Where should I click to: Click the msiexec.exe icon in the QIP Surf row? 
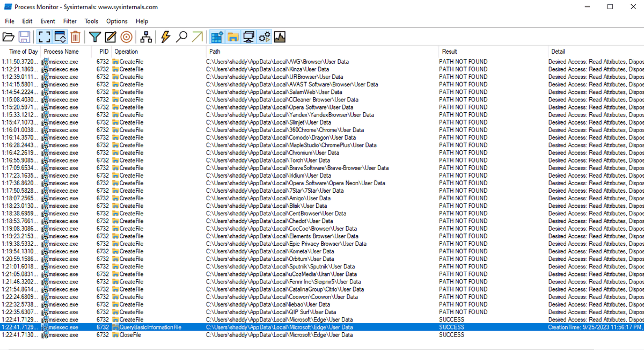46,312
